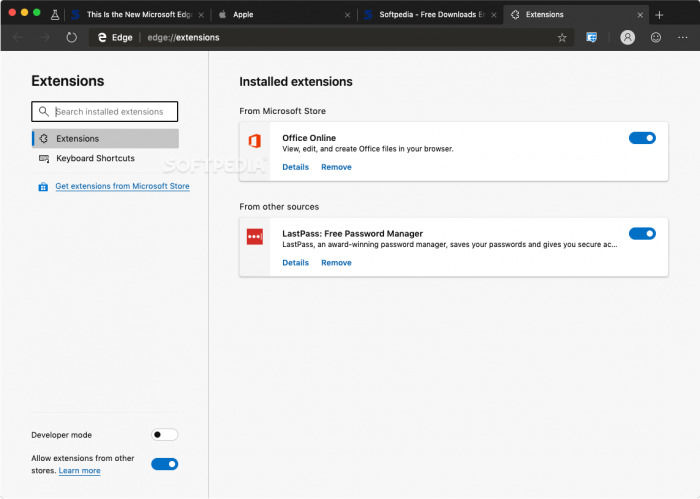
Task: Select Keyboard Shortcuts in the sidebar
Action: point(95,159)
